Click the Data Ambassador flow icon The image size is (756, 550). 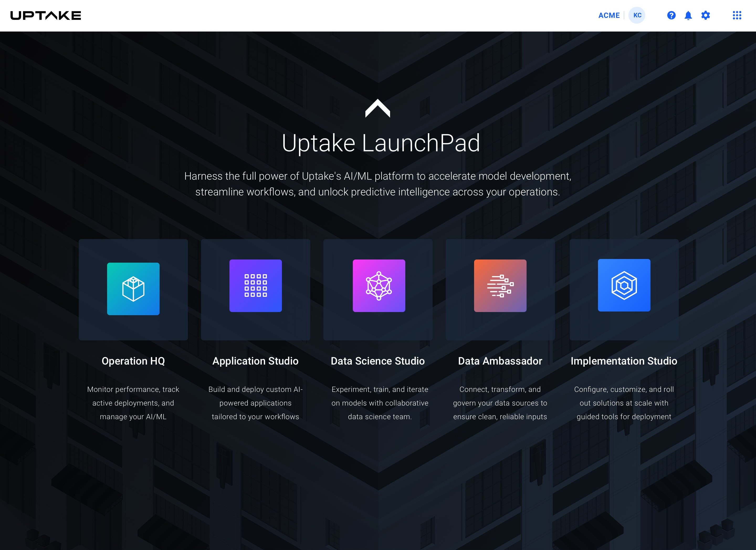point(500,286)
